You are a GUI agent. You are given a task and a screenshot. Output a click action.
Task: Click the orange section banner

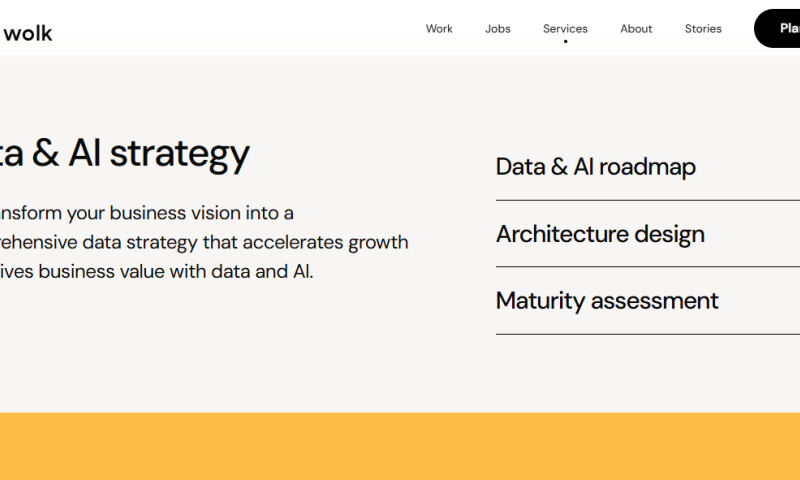tap(400, 446)
